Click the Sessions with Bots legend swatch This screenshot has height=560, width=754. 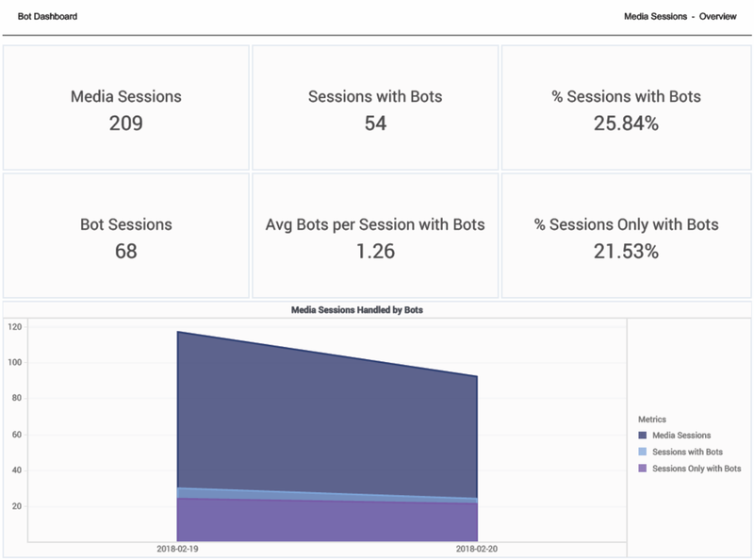pos(643,452)
